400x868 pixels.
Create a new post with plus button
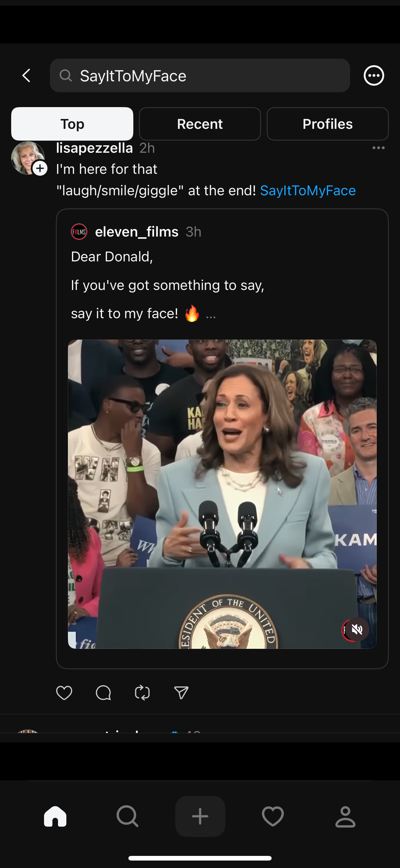[200, 816]
